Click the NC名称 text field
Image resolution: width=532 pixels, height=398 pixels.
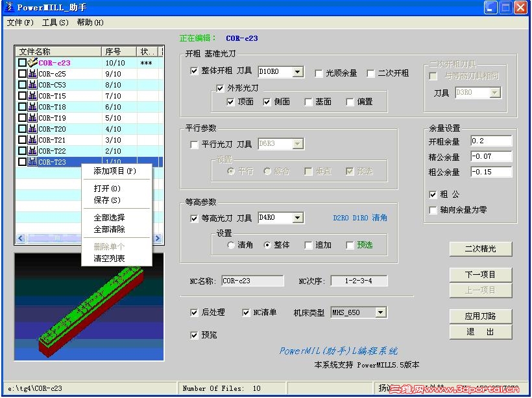(252, 281)
